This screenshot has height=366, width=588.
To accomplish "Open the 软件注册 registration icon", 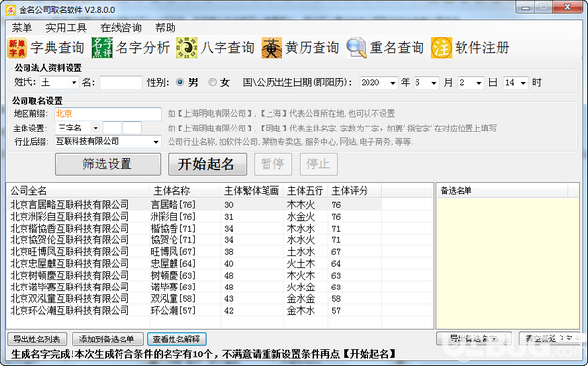I will 441,48.
